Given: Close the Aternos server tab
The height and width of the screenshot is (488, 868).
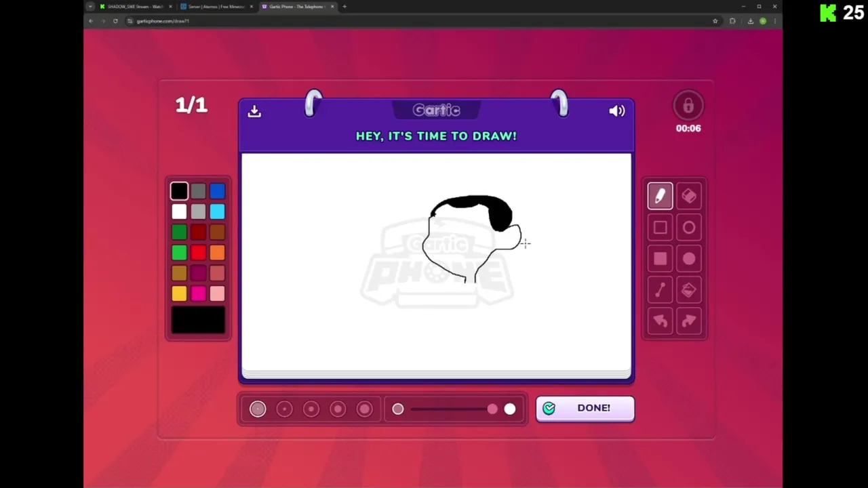Looking at the screenshot, I should pyautogui.click(x=252, y=7).
